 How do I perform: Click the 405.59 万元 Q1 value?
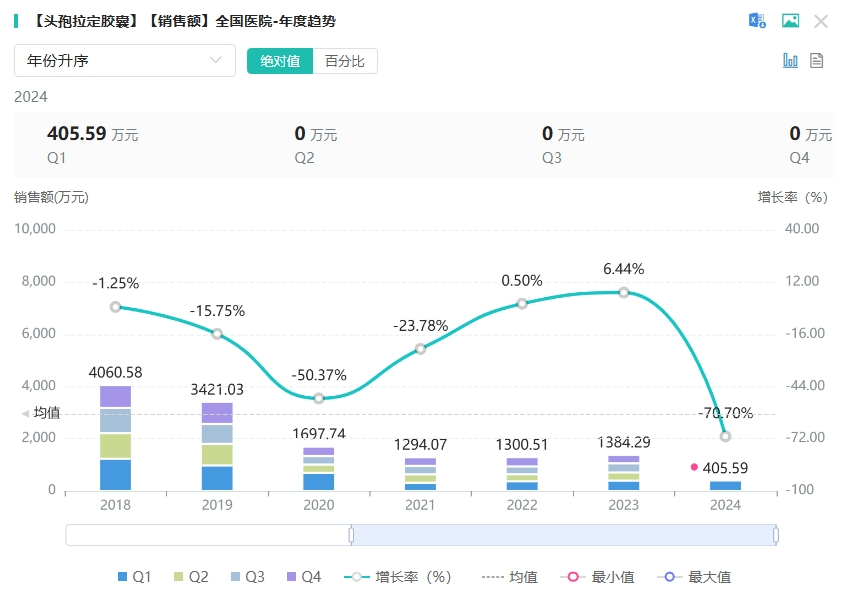(x=92, y=134)
